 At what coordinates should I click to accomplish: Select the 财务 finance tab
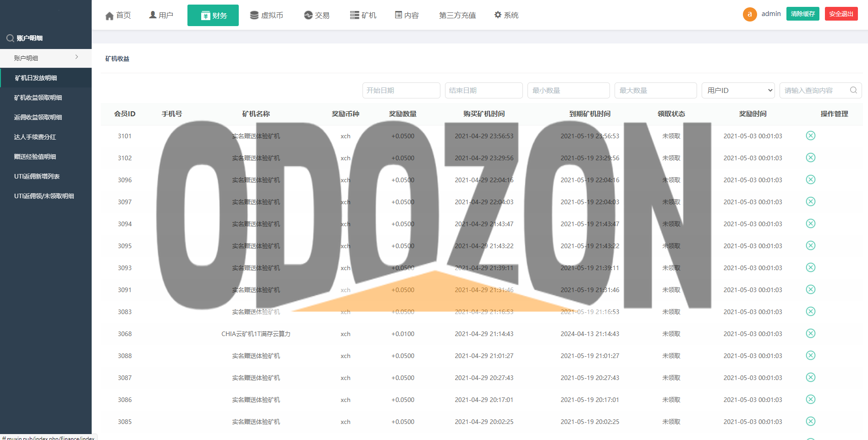click(213, 15)
